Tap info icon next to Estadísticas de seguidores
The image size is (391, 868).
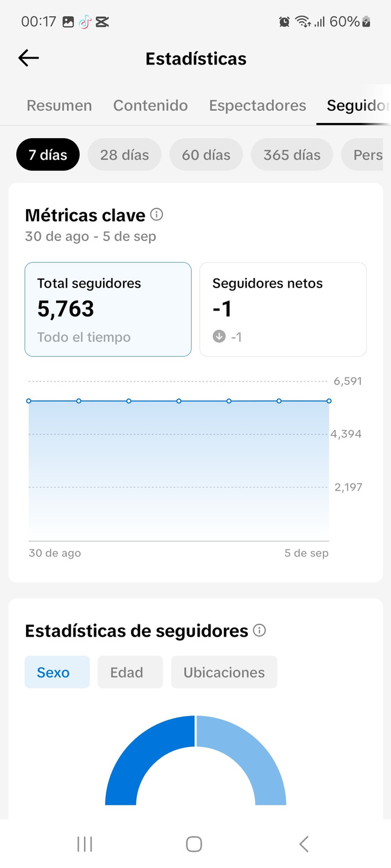pos(259,631)
